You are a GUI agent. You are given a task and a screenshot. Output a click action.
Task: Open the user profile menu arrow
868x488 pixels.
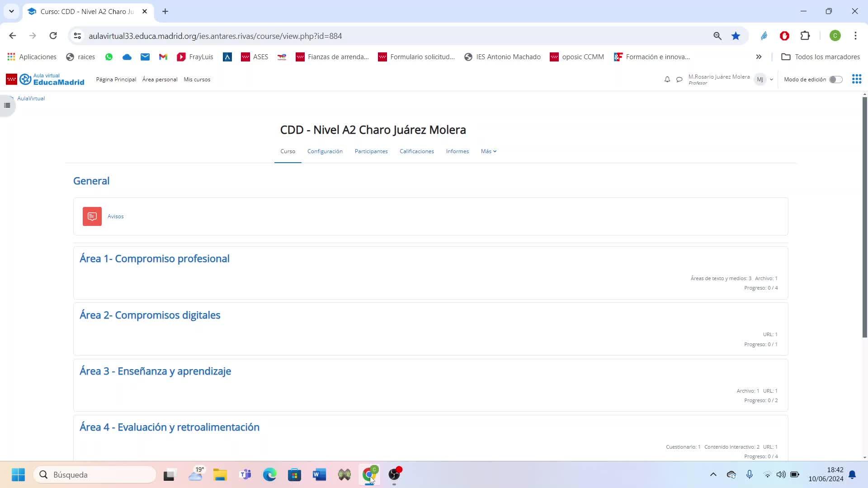pyautogui.click(x=771, y=80)
